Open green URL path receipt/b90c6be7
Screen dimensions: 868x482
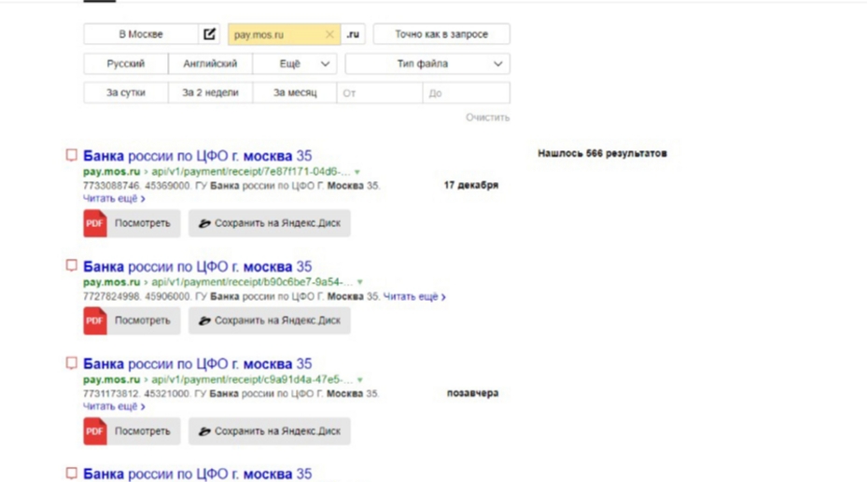252,282
